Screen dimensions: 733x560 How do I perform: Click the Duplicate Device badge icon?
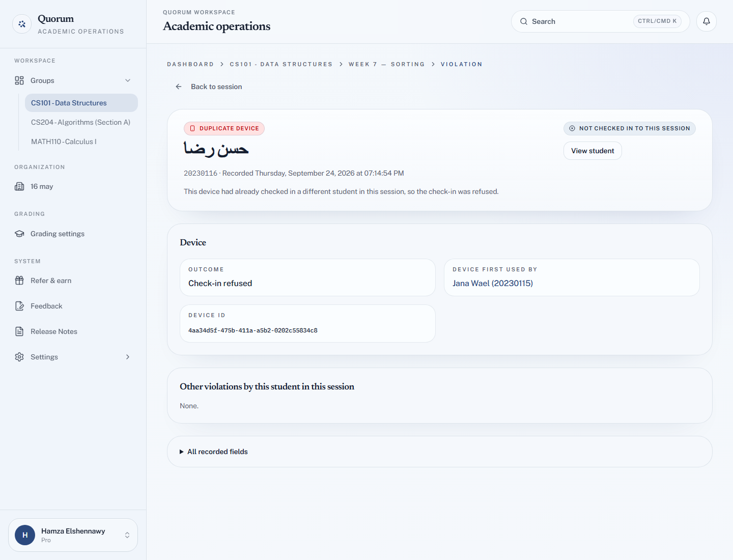[x=192, y=128]
